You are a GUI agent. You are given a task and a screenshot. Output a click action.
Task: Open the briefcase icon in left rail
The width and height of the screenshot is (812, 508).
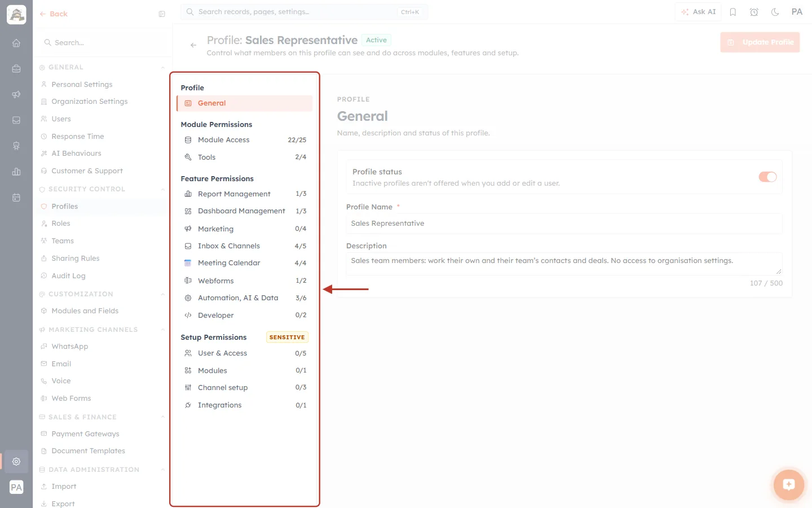coord(16,69)
